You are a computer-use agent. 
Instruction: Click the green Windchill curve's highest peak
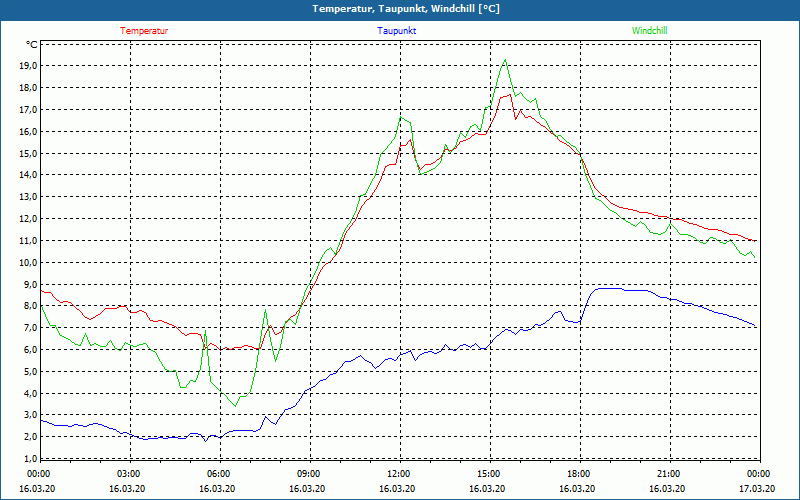click(505, 59)
